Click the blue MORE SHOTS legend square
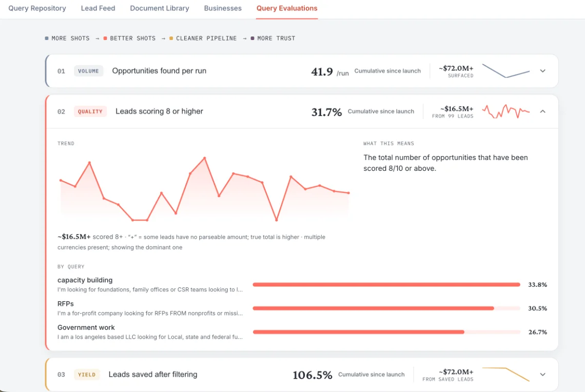The width and height of the screenshot is (585, 392). coord(47,38)
